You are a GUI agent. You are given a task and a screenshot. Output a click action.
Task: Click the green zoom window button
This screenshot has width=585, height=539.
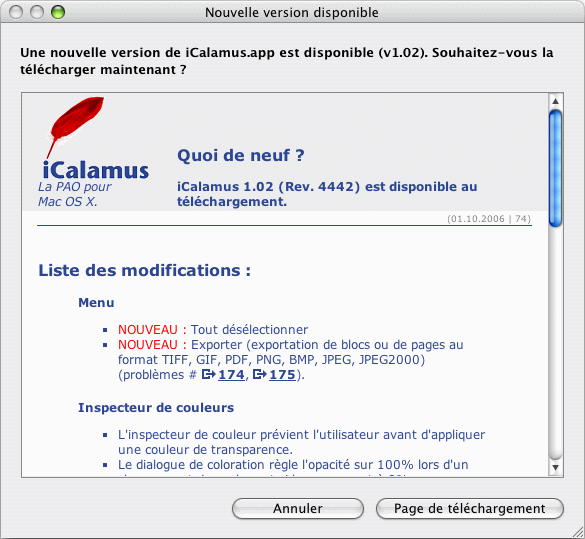pyautogui.click(x=58, y=12)
